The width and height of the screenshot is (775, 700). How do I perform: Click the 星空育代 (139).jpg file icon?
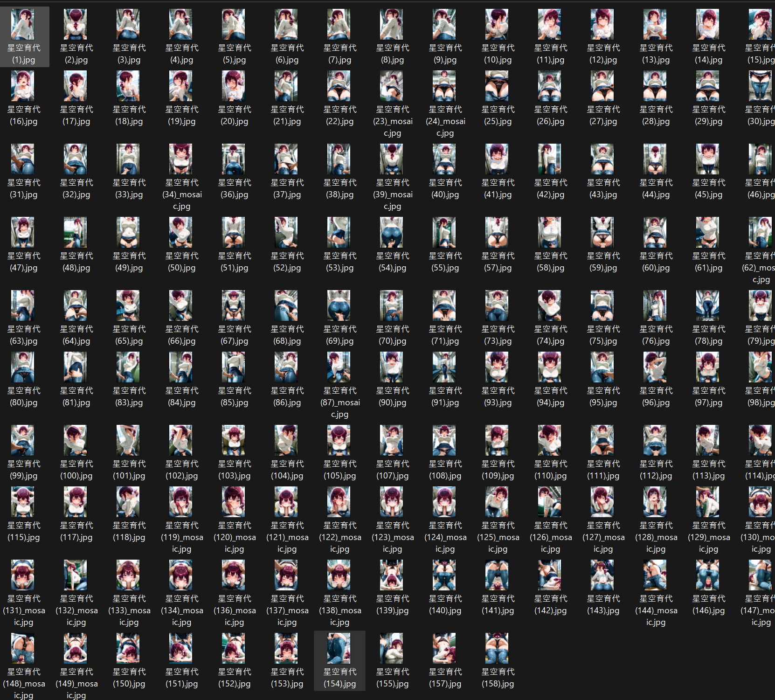[x=392, y=575]
